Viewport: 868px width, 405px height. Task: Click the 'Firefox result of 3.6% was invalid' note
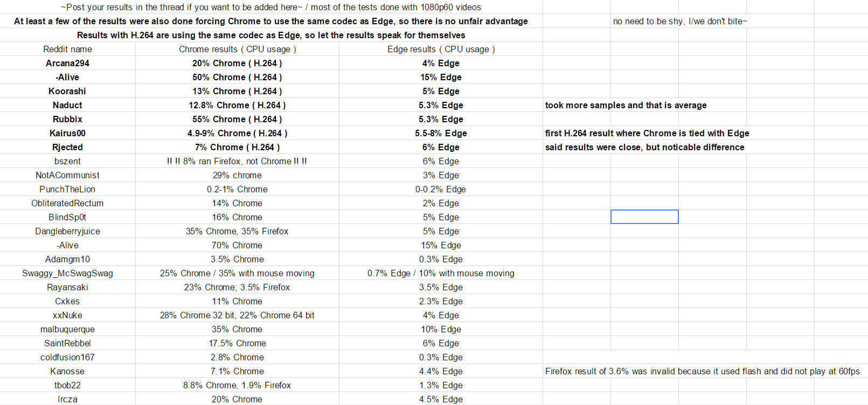pos(703,371)
